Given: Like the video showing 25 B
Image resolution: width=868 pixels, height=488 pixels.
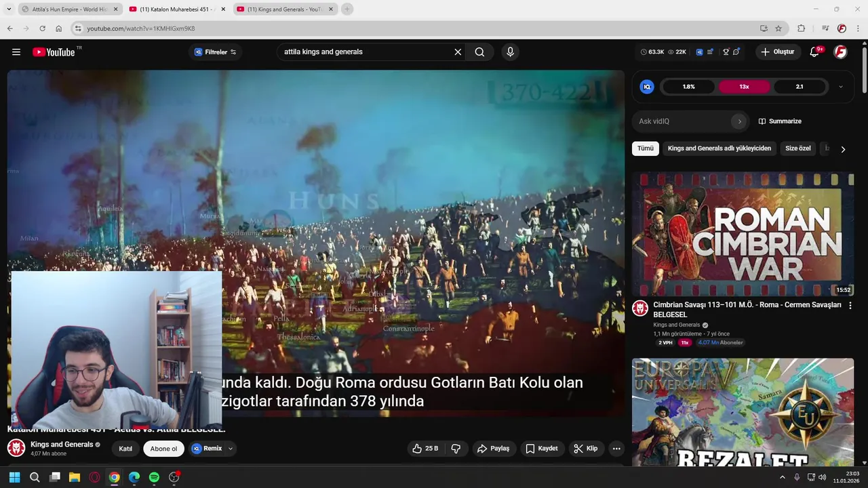Looking at the screenshot, I should coord(426,449).
